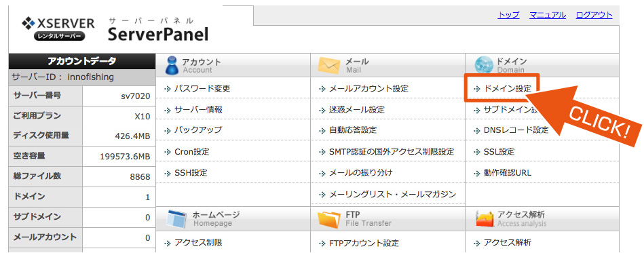Open SSL設定 under Domain
This screenshot has width=644, height=253.
(x=499, y=151)
